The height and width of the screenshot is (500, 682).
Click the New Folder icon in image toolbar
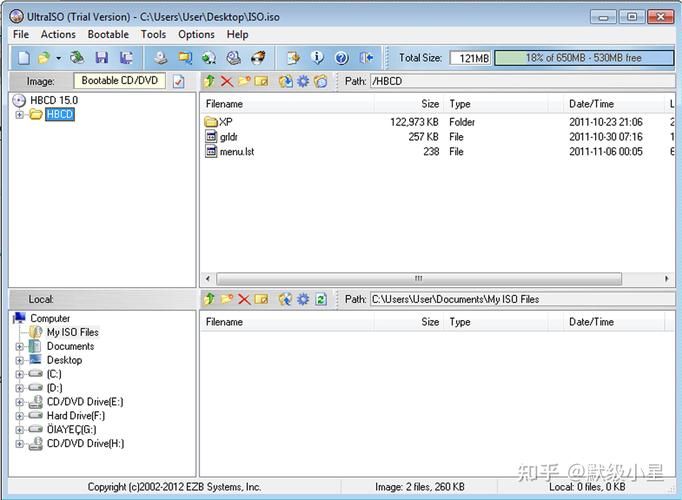pyautogui.click(x=244, y=81)
